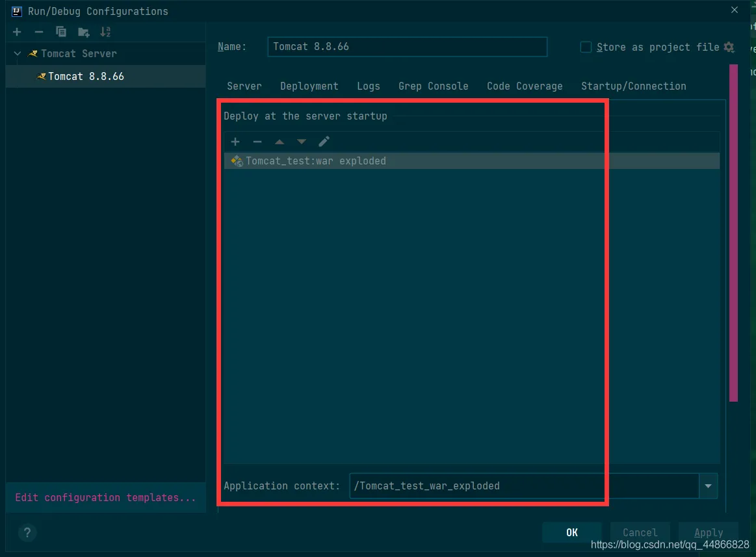Click the IntelliJ icon in the title bar
This screenshot has height=557, width=756.
[17, 11]
